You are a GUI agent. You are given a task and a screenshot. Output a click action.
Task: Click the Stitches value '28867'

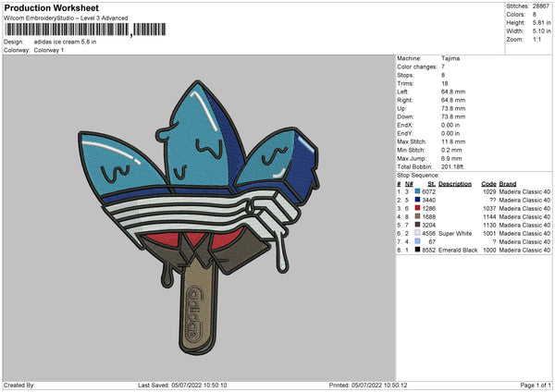point(541,6)
